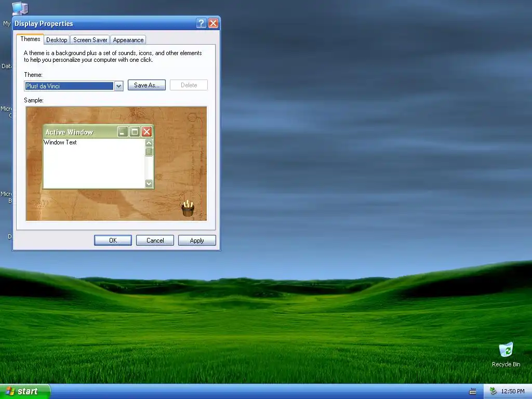This screenshot has height=399, width=532.
Task: Apply the selected theme
Action: (197, 240)
